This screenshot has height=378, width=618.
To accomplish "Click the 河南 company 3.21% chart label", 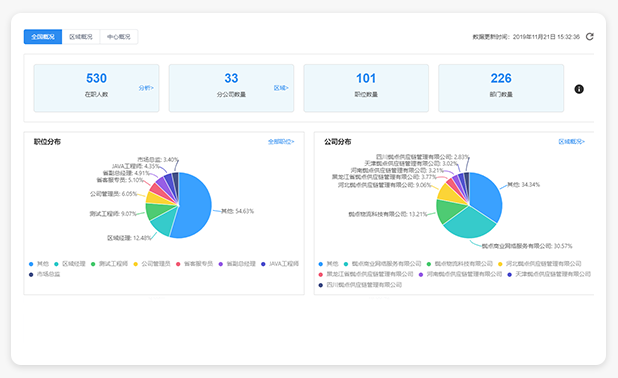I will 397,170.
